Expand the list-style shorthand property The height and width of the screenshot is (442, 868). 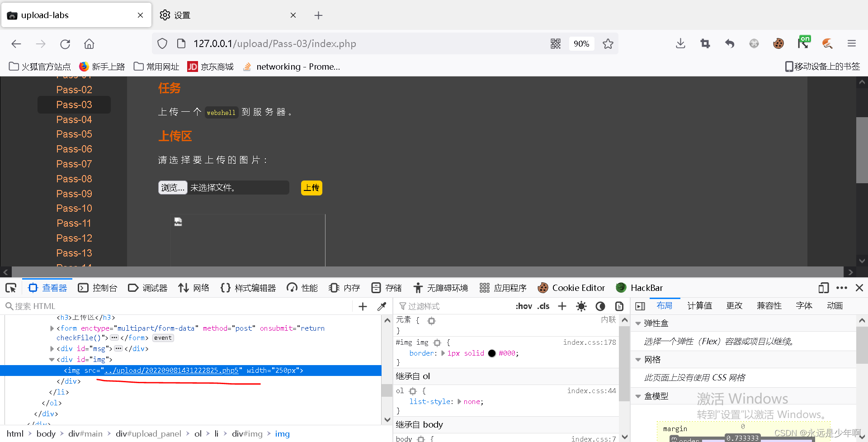459,402
